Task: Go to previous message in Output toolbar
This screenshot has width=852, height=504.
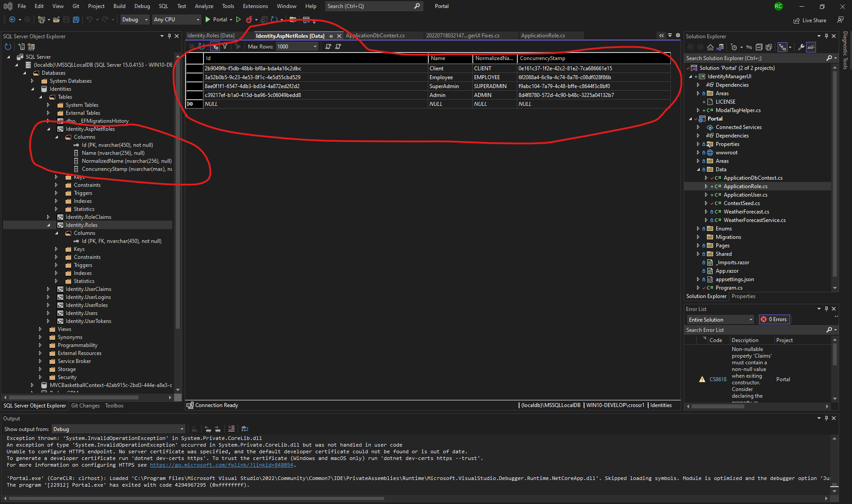Action: point(207,429)
